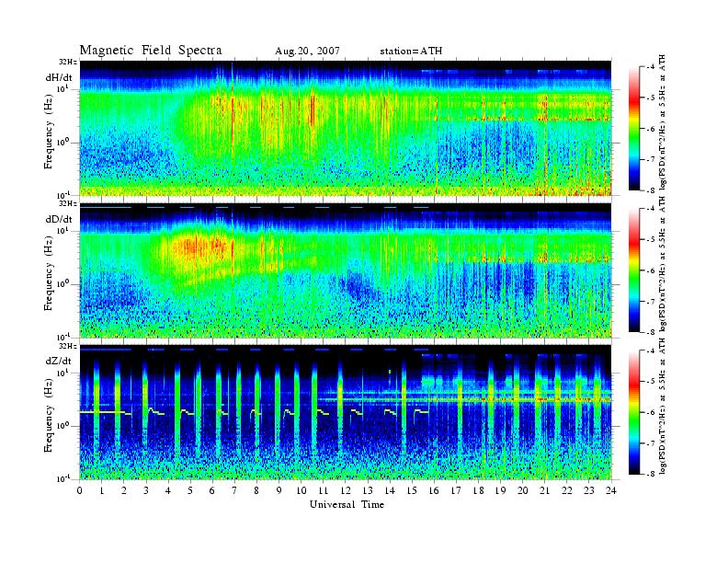
Task: Click hour "22" on the time axis
Action: pos(567,490)
